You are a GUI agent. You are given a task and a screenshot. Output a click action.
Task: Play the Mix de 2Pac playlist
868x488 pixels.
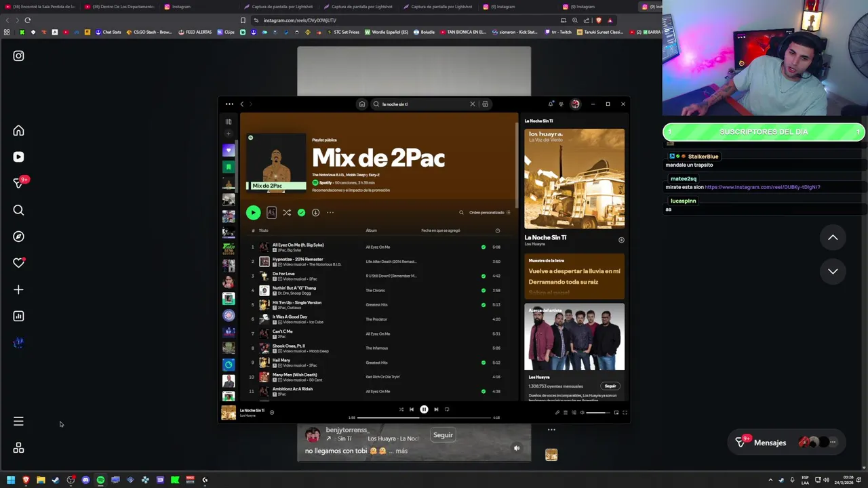[253, 213]
